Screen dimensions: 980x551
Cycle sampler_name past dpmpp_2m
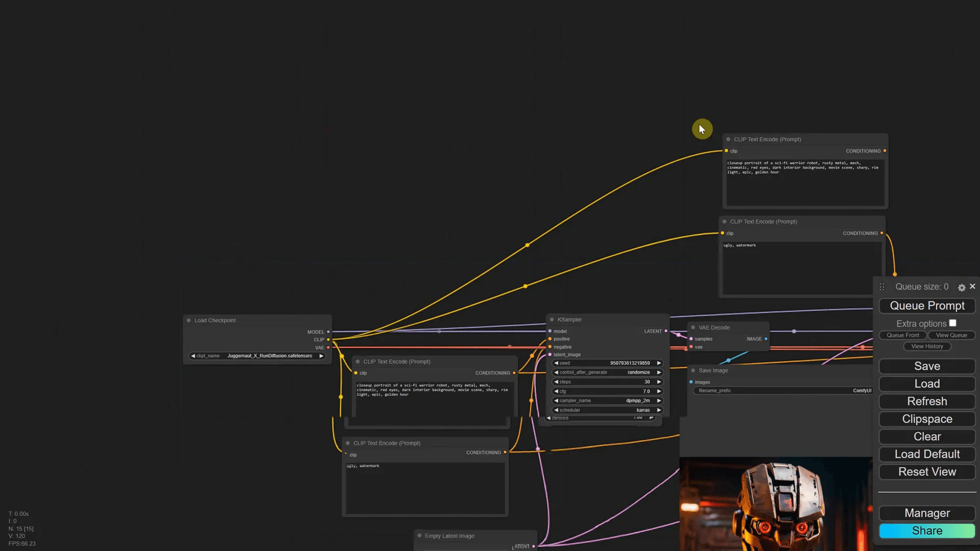coord(659,400)
